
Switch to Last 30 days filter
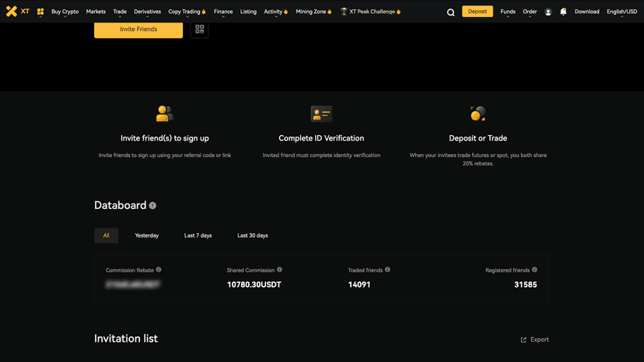click(x=252, y=235)
